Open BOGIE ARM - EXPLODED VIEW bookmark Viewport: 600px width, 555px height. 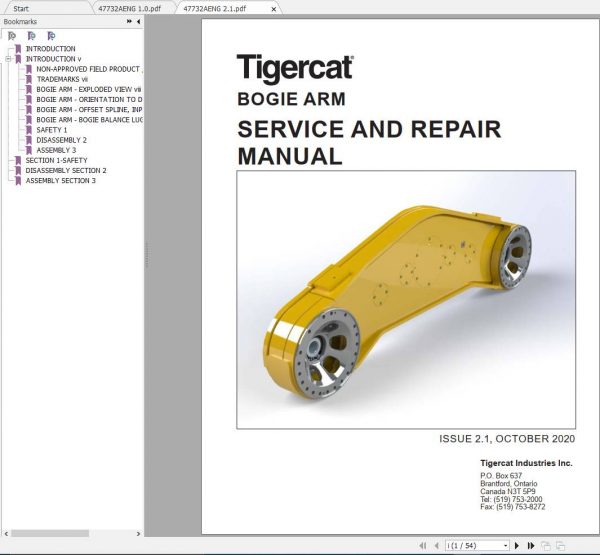point(89,89)
